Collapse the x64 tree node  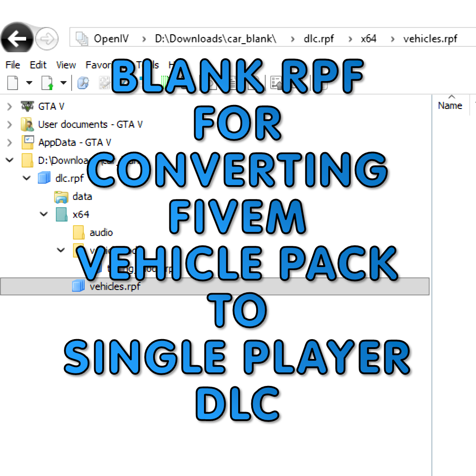(44, 214)
